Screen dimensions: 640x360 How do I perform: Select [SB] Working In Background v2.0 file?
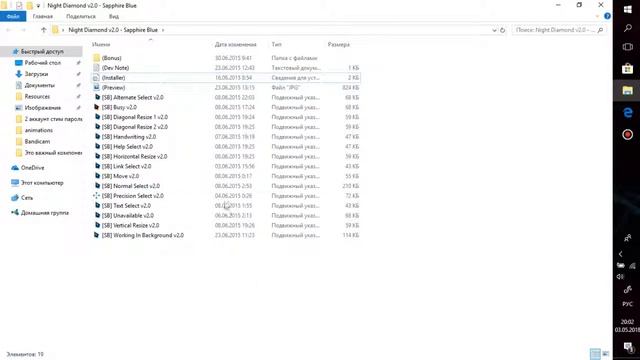[143, 235]
